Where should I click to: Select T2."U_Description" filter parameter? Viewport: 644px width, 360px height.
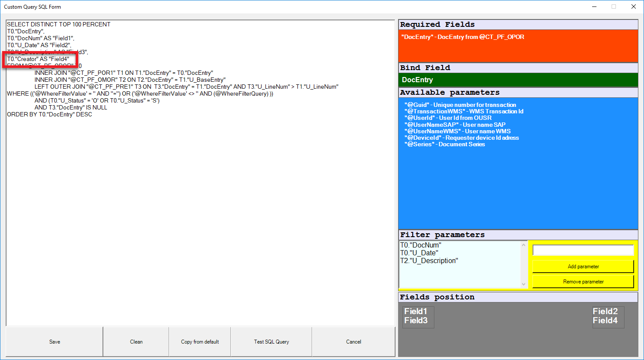click(x=429, y=261)
